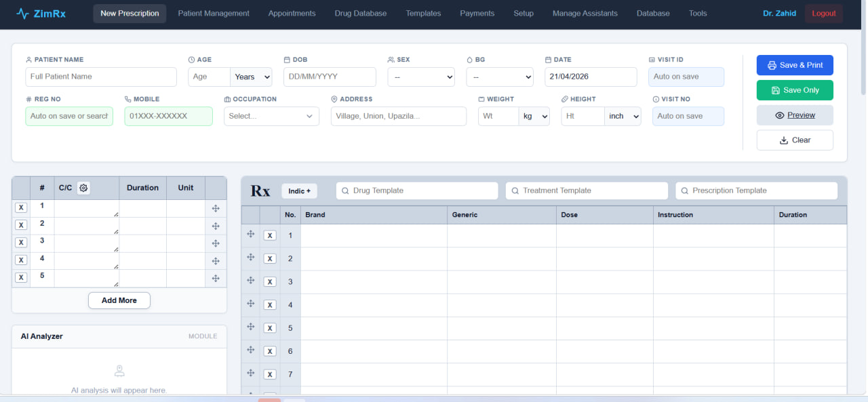Screen dimensions: 868x402
Task: Click the Full Patient Name input field
Action: tap(100, 77)
